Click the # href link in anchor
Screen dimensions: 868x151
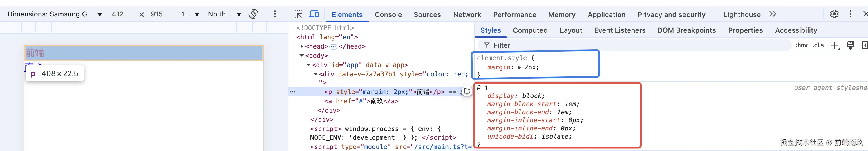[361, 101]
